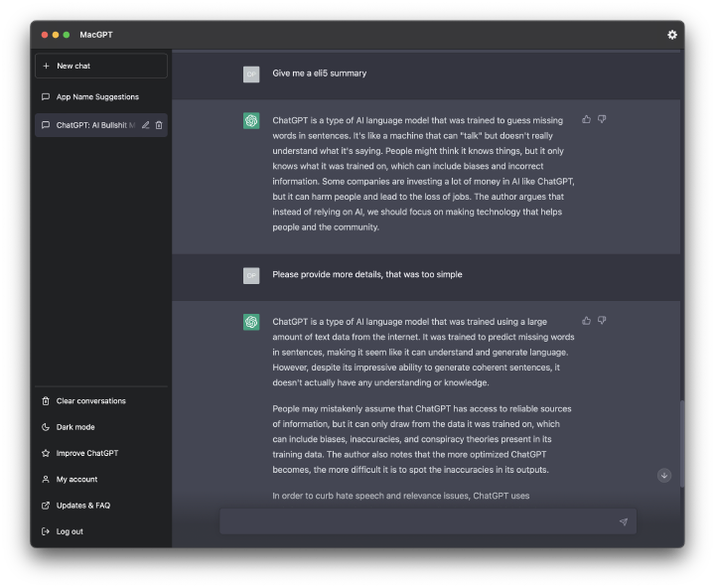Open Improve ChatGPT option
715x588 pixels.
point(101,453)
